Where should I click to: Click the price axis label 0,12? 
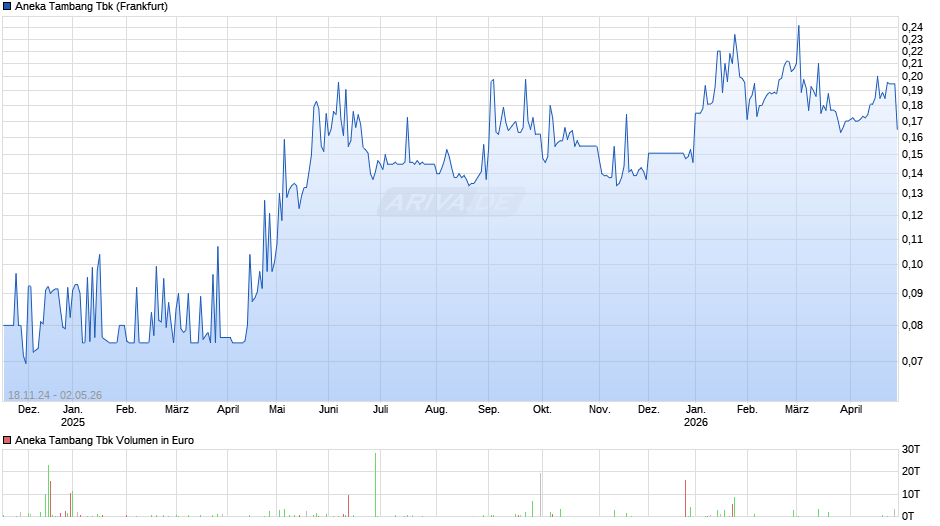(912, 215)
